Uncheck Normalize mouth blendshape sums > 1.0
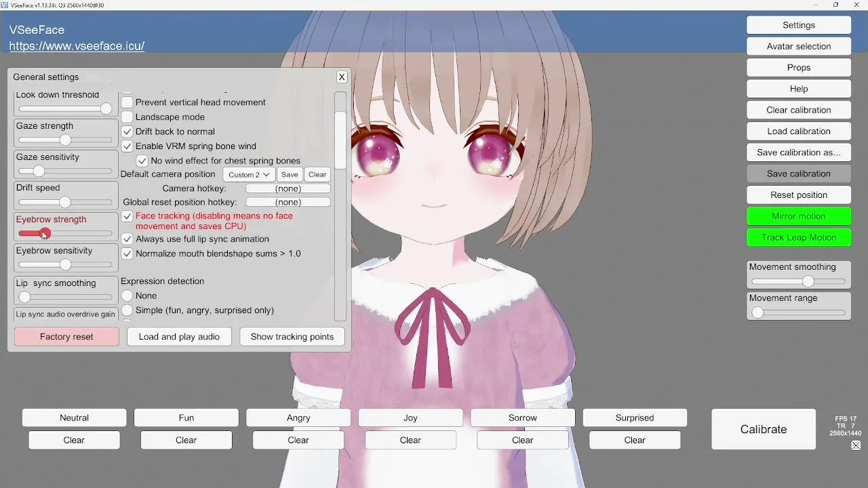The image size is (868, 488). tap(127, 253)
